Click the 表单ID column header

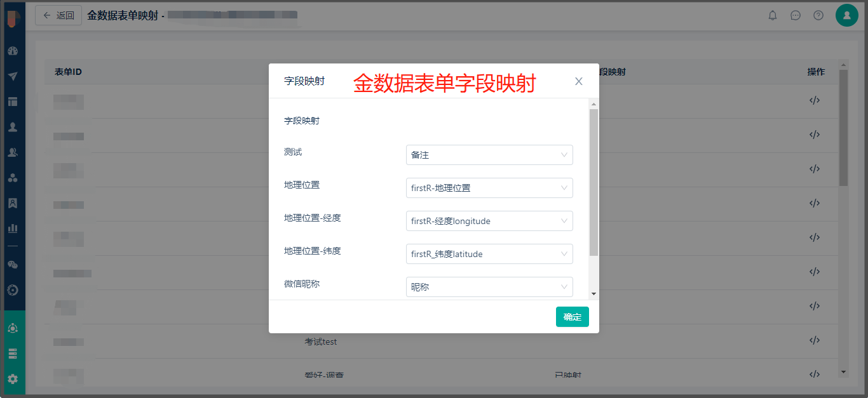click(68, 72)
